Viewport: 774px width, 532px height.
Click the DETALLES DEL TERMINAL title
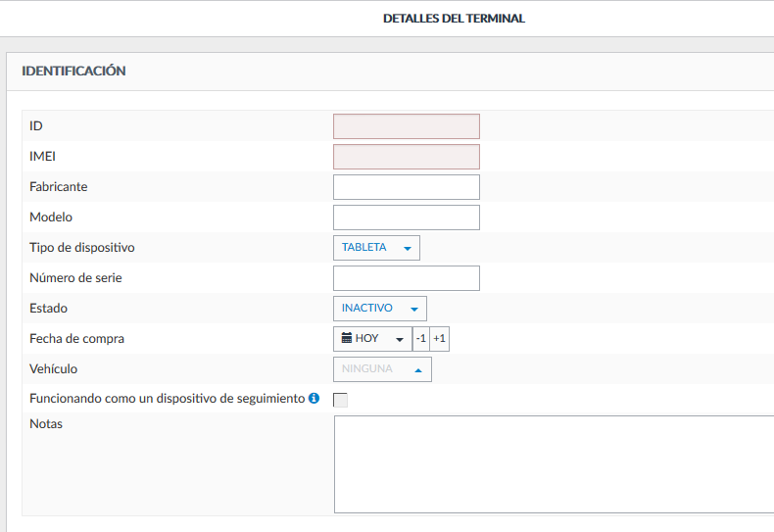454,19
